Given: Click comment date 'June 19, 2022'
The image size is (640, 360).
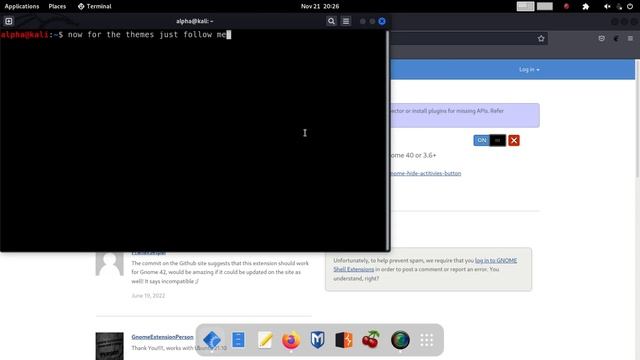Looking at the screenshot, I should pos(148,296).
